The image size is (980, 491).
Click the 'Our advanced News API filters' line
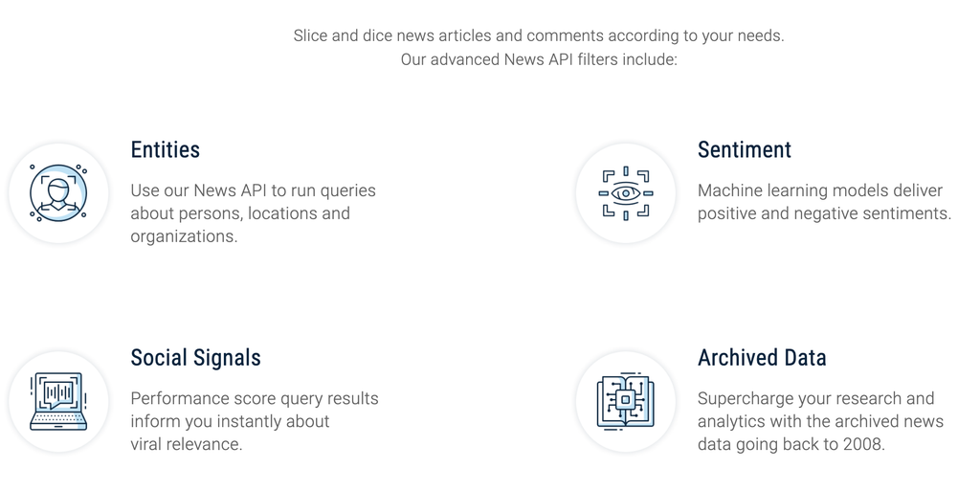pyautogui.click(x=539, y=59)
